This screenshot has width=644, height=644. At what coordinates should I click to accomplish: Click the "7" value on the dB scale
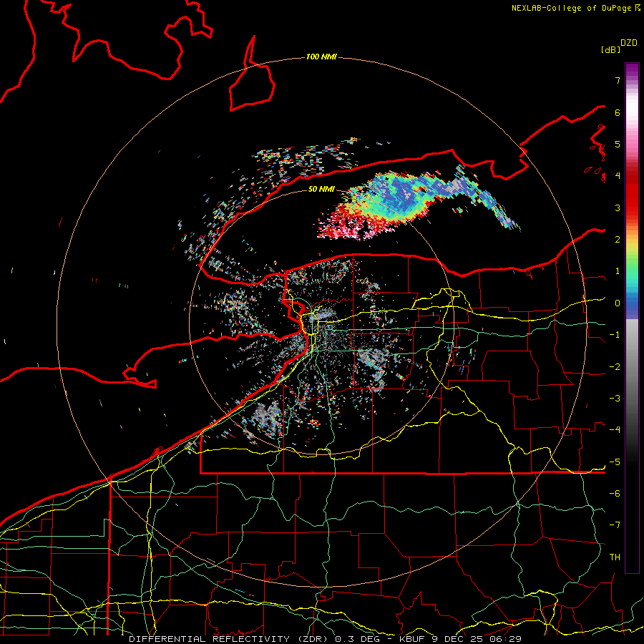click(x=618, y=80)
